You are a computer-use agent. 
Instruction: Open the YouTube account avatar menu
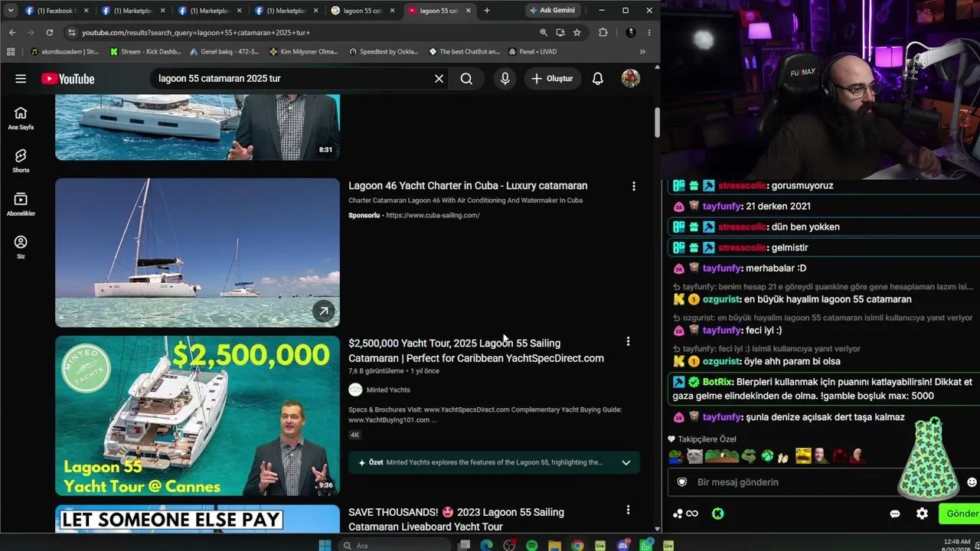coord(630,79)
